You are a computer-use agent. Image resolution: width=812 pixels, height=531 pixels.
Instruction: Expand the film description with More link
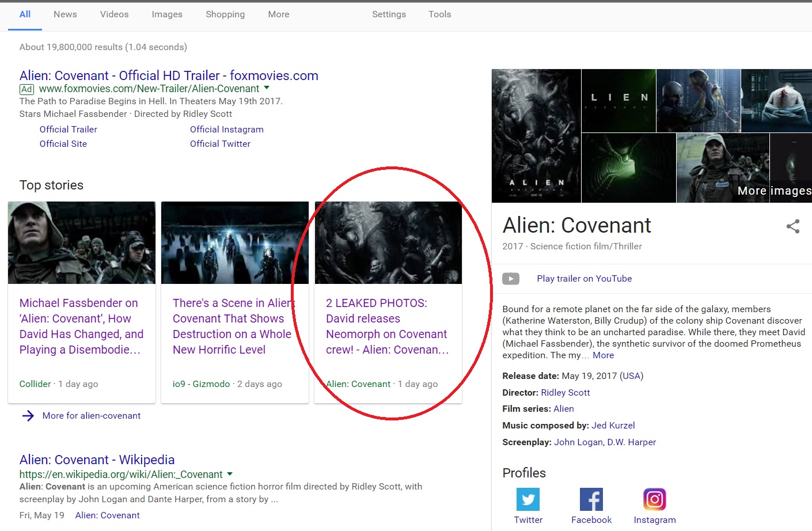603,355
